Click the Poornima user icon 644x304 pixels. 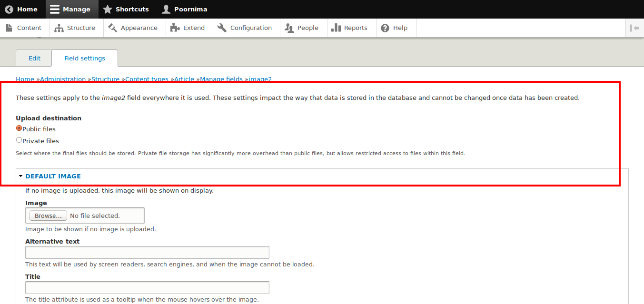166,9
